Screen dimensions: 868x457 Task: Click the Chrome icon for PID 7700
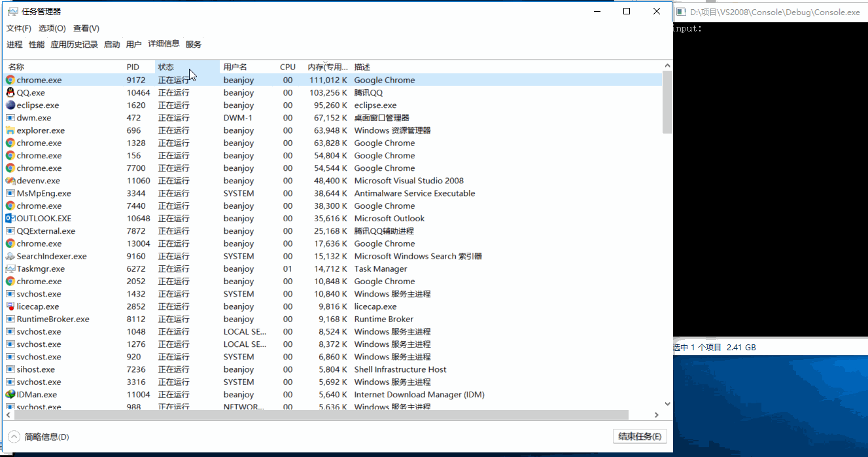coord(10,168)
